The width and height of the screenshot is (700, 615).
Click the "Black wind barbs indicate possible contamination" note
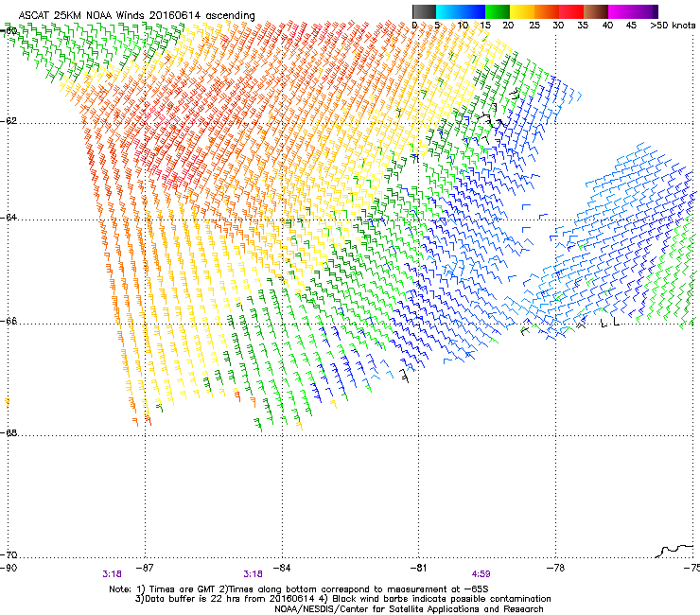click(x=436, y=599)
